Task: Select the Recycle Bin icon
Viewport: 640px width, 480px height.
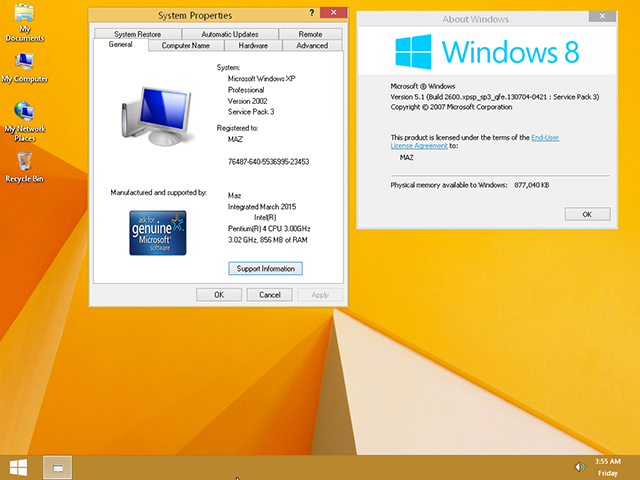Action: (x=24, y=167)
